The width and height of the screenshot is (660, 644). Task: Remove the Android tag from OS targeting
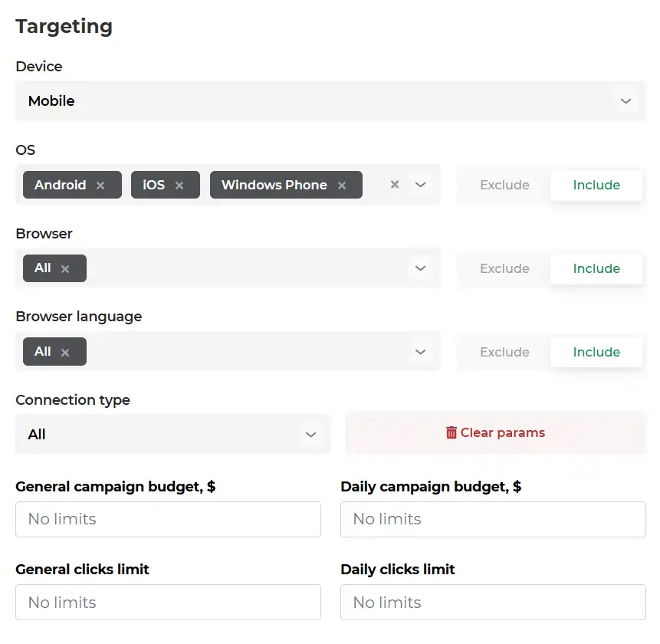(x=100, y=185)
